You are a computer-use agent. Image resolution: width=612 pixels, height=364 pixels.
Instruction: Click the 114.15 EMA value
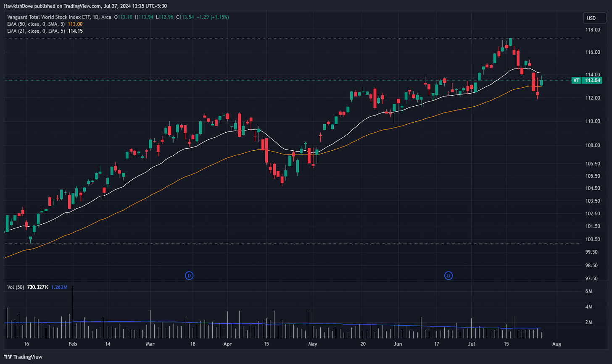pyautogui.click(x=75, y=31)
